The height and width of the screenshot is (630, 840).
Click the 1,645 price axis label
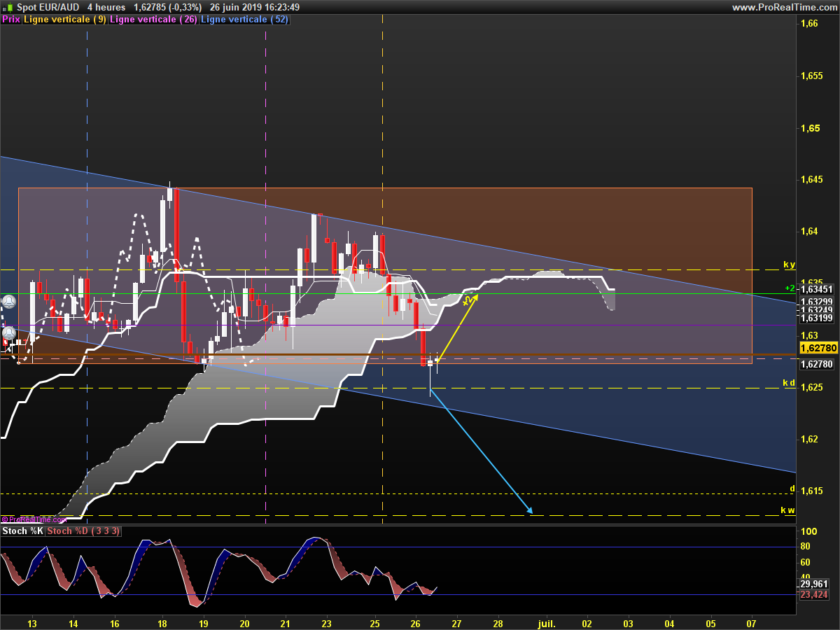click(x=811, y=180)
